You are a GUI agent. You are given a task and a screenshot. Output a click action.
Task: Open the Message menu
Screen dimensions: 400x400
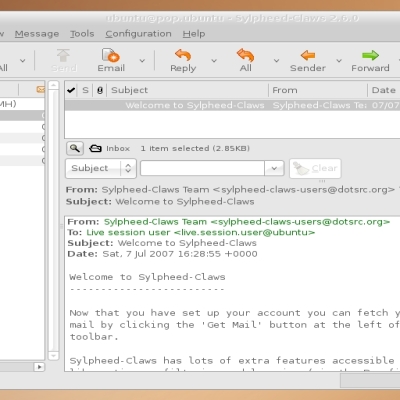37,34
